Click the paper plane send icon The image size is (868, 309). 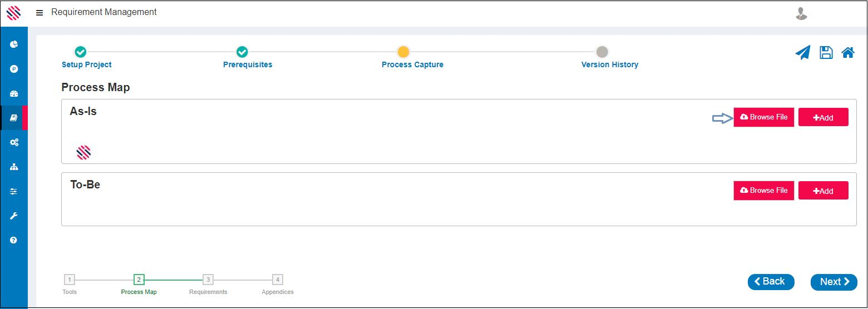[802, 53]
